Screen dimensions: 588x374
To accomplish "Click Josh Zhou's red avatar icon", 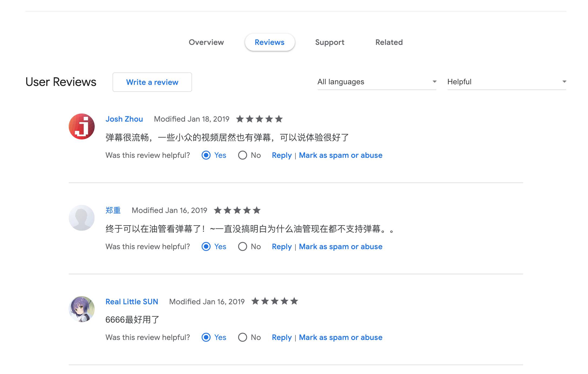I will 81,126.
